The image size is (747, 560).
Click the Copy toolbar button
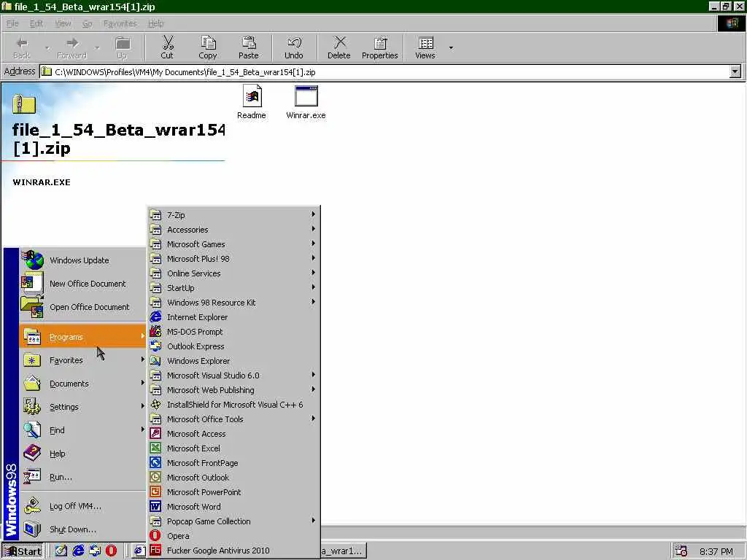coord(208,47)
